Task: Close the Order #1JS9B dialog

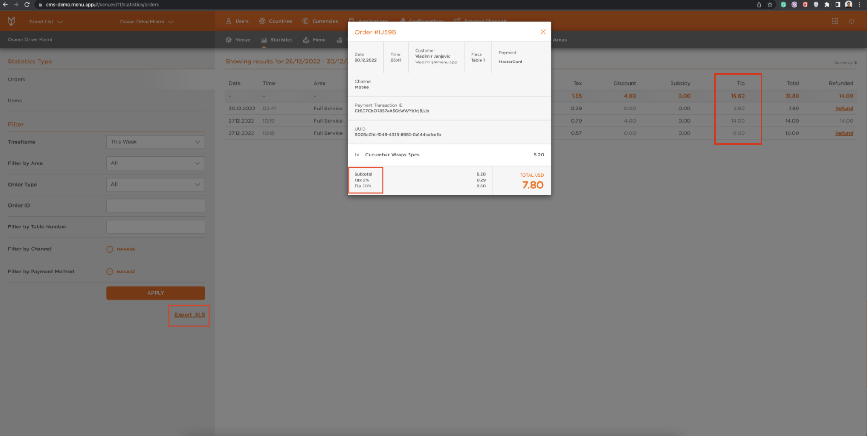Action: 543,32
